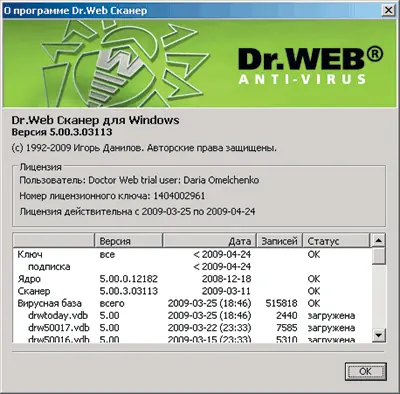The height and width of the screenshot is (394, 400).
Task: Click the scroll down arrow in list
Action: [x=378, y=335]
